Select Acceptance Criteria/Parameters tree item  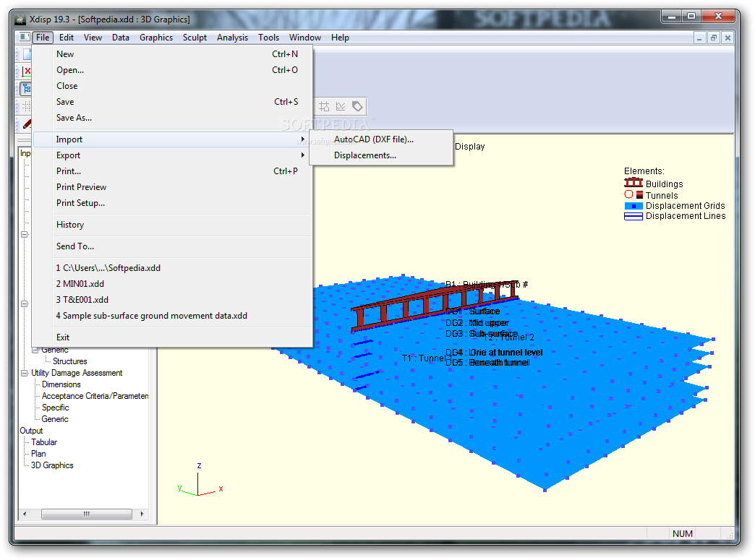[95, 396]
